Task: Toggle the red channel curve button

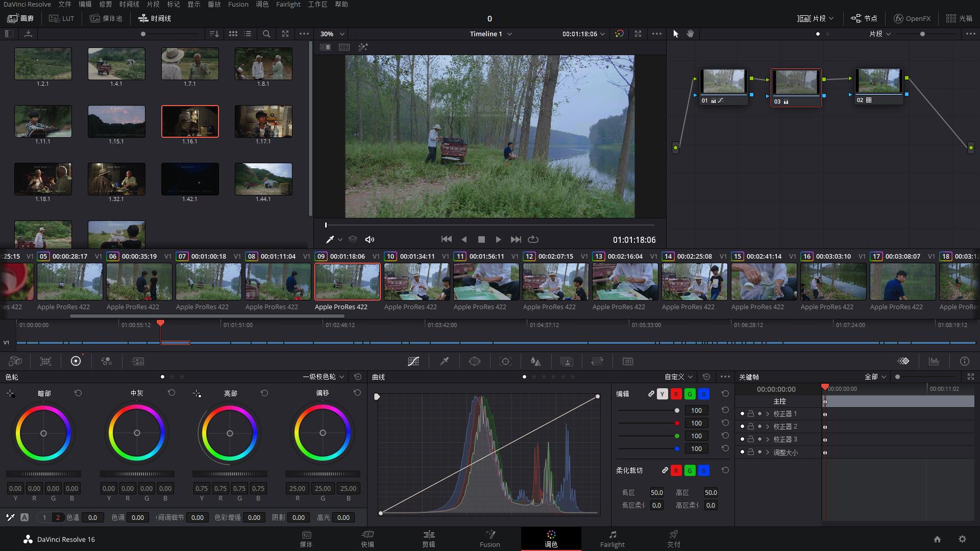Action: 676,394
